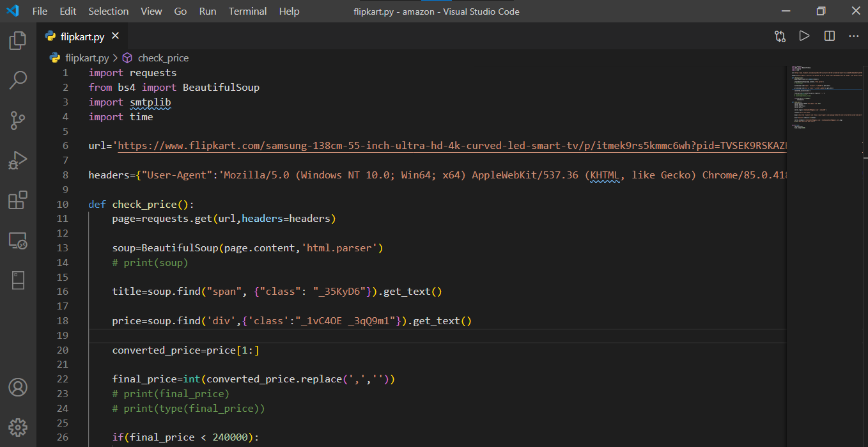Open the Remote Explorer view
This screenshot has width=868, height=447.
point(18,240)
